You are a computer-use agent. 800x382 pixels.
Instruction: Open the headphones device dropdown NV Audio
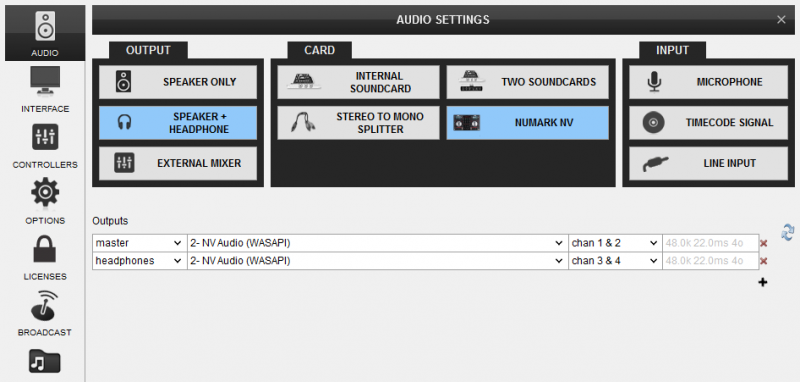pos(378,261)
